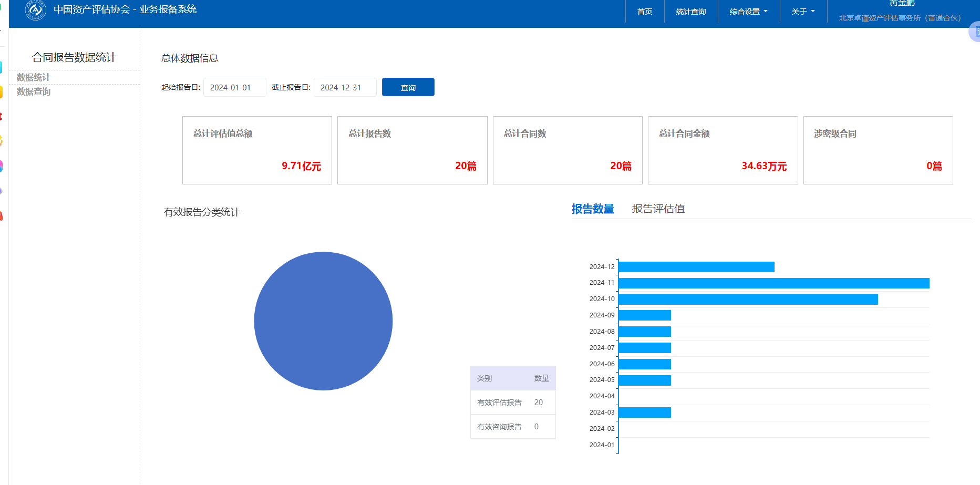The image size is (980, 485).
Task: Open 统计查询 in the top navigation
Action: click(x=690, y=12)
